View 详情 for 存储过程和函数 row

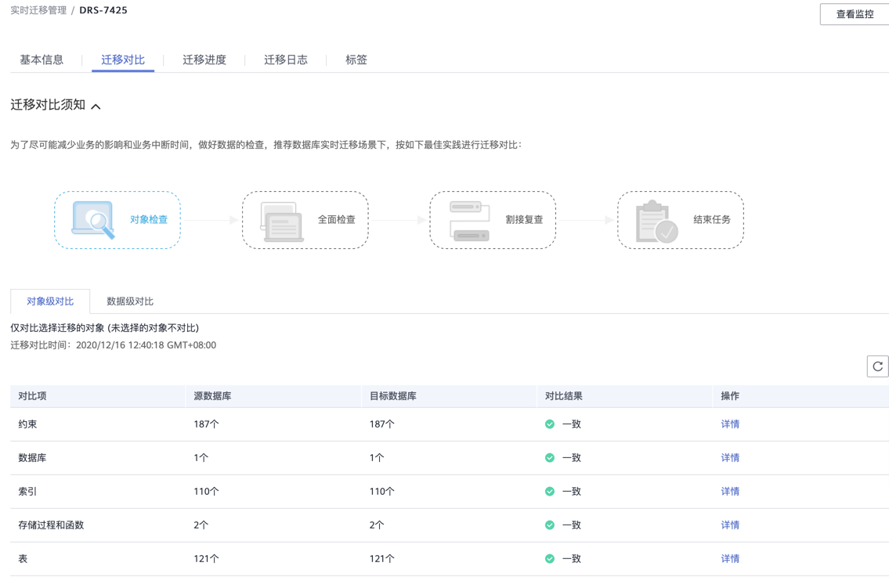pyautogui.click(x=730, y=525)
